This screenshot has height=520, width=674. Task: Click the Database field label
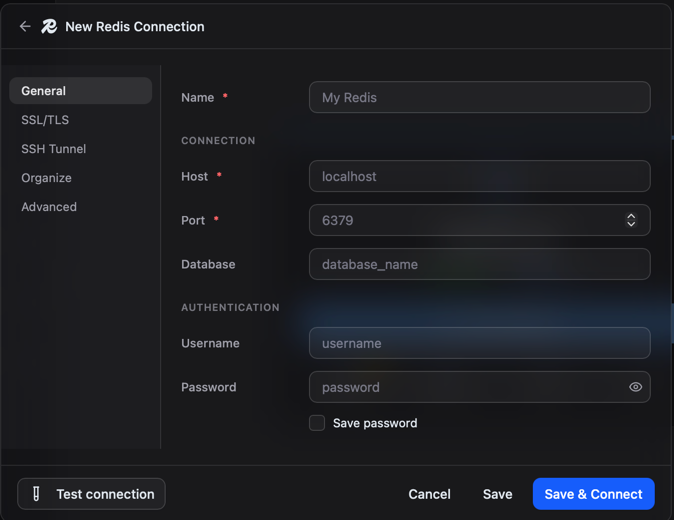pos(208,264)
